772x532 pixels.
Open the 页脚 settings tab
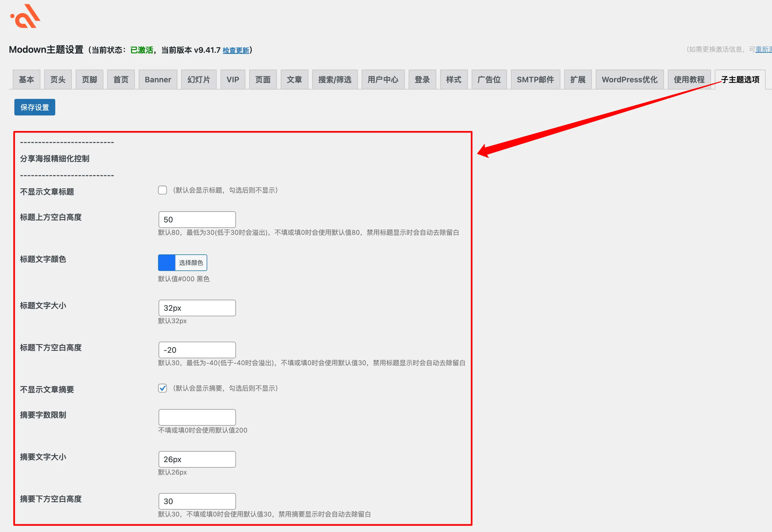pos(89,80)
